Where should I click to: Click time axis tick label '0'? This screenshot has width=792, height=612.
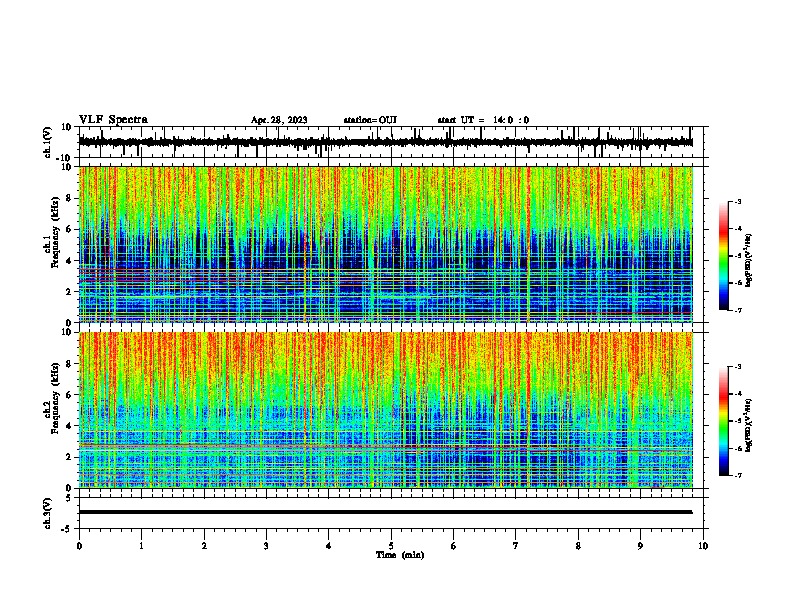tap(79, 546)
